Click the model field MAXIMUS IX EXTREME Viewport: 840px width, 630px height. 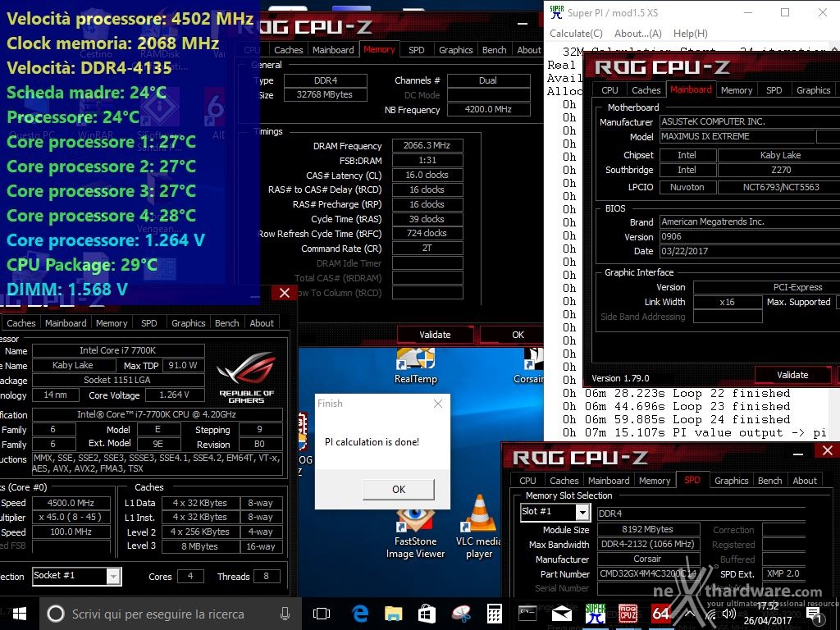(737, 136)
